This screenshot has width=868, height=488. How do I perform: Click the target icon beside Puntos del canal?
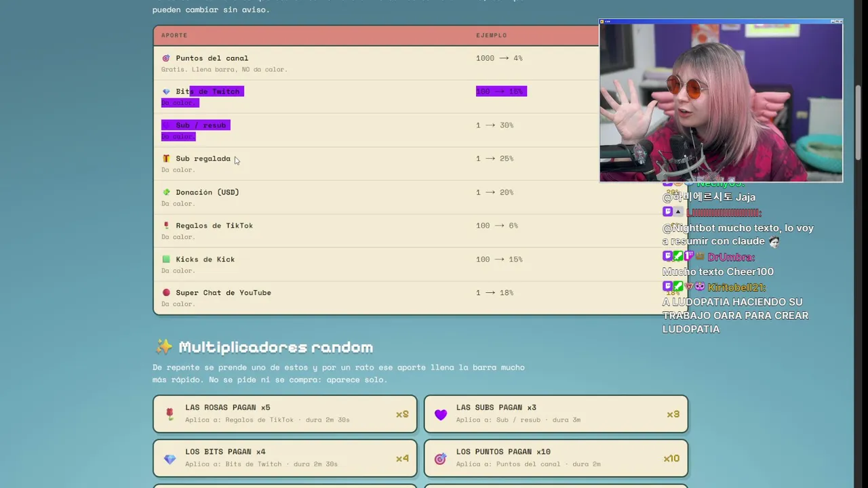click(x=166, y=58)
